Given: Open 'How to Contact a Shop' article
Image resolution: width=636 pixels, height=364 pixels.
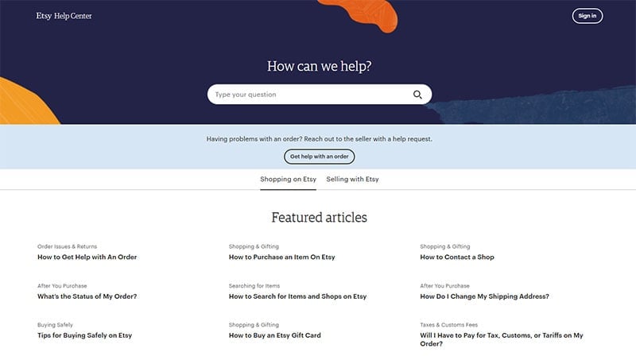Looking at the screenshot, I should 457,258.
